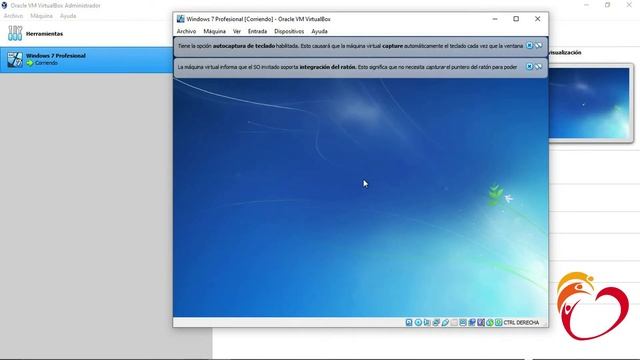Click the keyboard capture host key icon
The width and height of the screenshot is (640, 360).
[x=499, y=322]
